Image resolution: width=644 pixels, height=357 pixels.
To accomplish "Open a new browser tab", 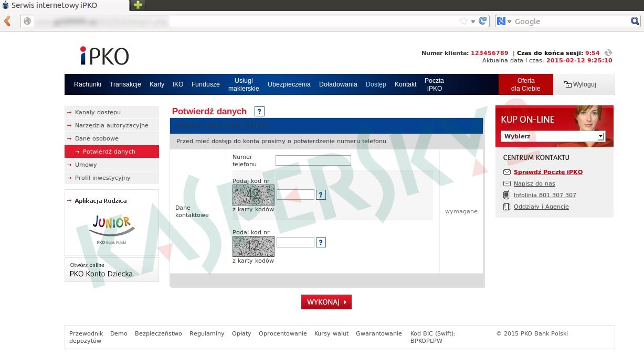I will (x=138, y=5).
